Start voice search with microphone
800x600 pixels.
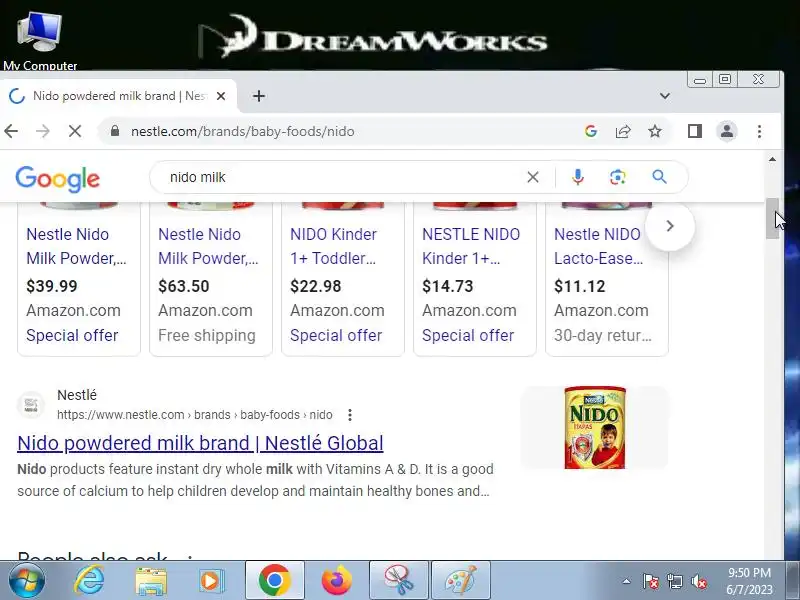click(x=578, y=177)
